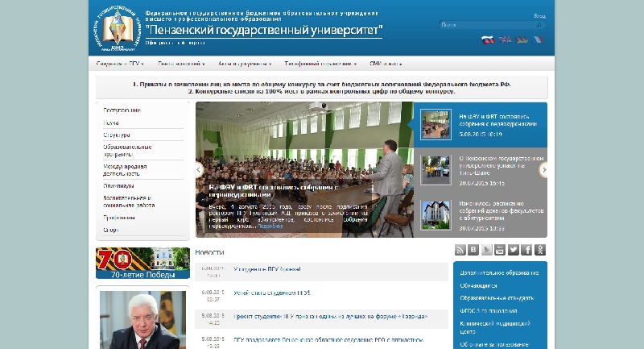Open 'Образовательные стандарты' in blue panel

click(x=497, y=298)
